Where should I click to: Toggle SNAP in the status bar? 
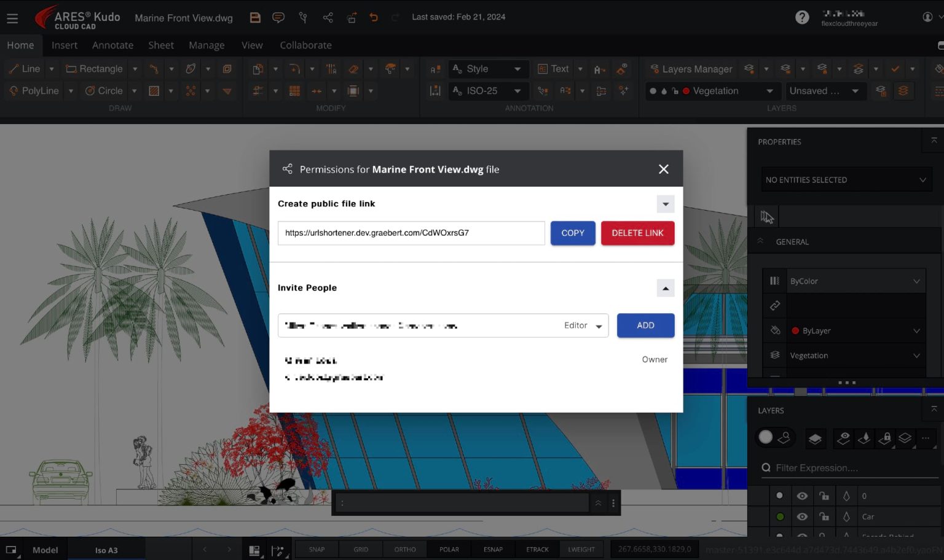pos(317,550)
